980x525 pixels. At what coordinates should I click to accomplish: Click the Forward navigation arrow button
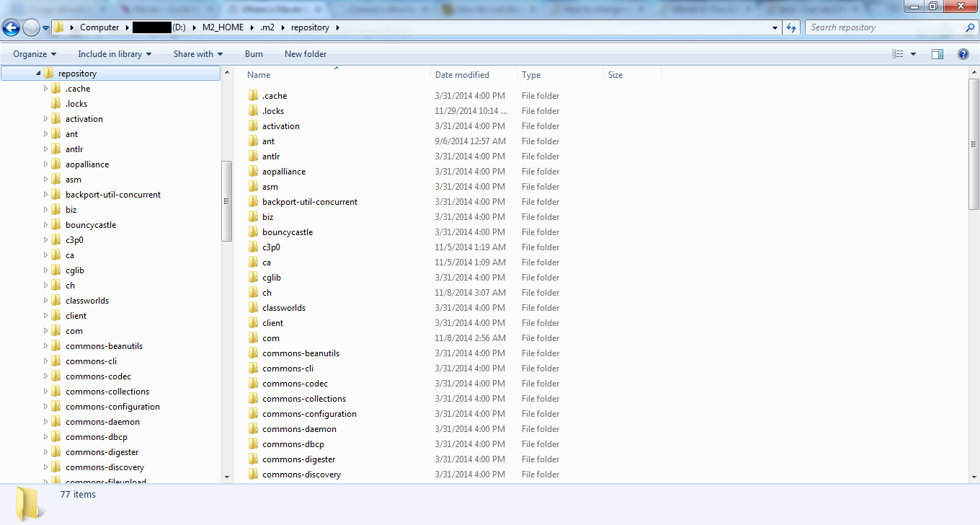[x=31, y=28]
